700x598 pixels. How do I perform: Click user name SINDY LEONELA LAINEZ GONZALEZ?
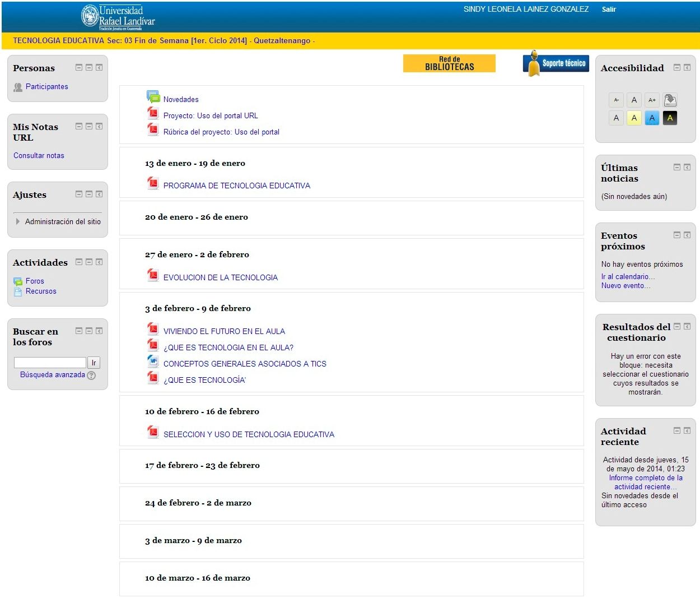(x=526, y=10)
